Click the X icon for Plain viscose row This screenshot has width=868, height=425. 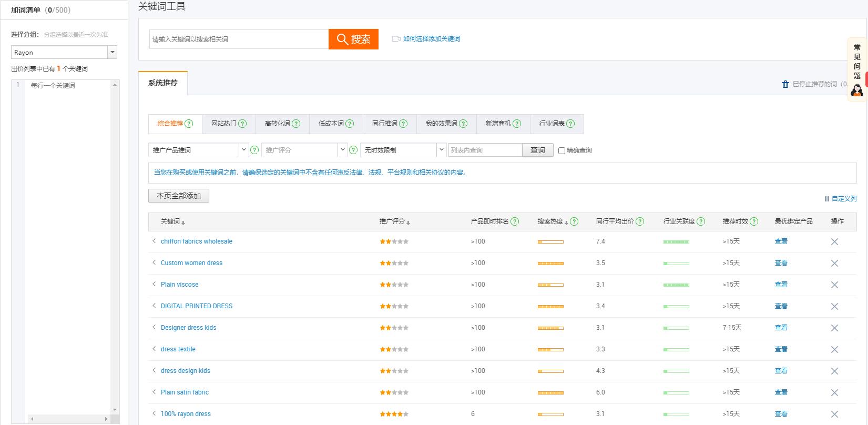point(834,285)
